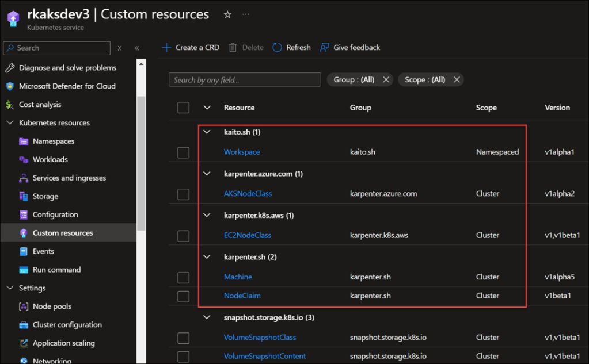
Task: Collapse the kaito.sh group
Action: pos(207,132)
